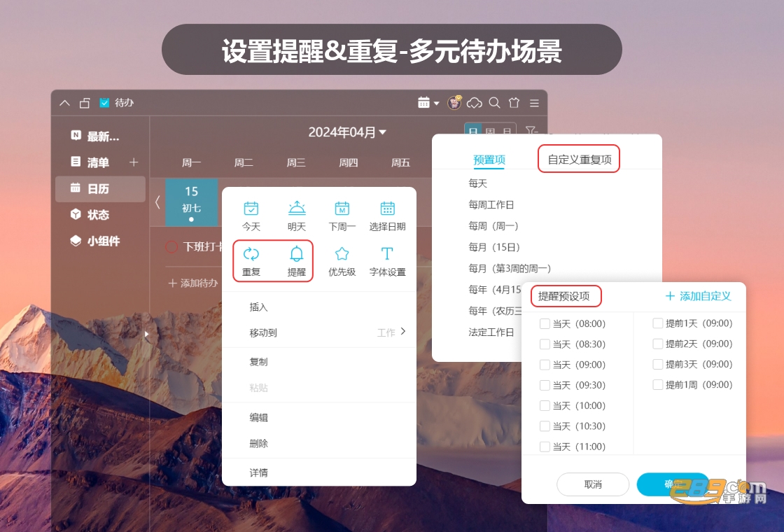The image size is (784, 532).
Task: Check 提前1周 (09:00) reminder
Action: click(658, 384)
